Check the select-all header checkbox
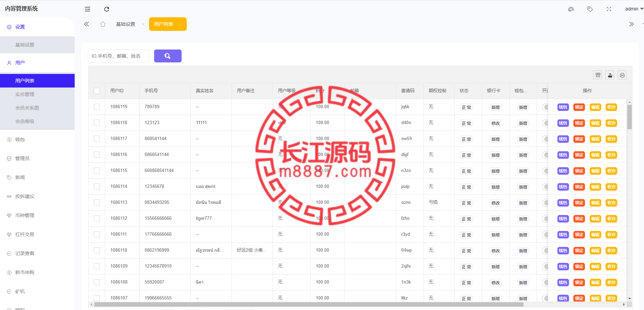 coord(97,91)
